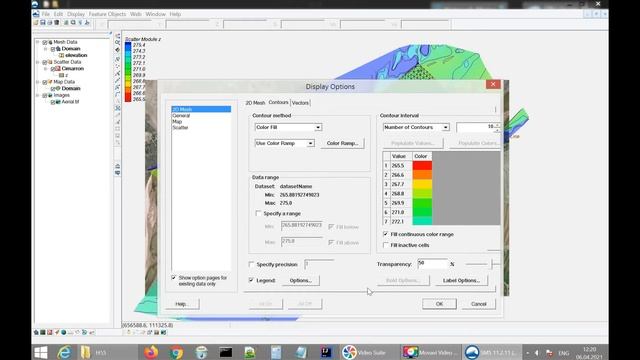Screen dimensions: 640x360
Task: Open the Display menu
Action: pyautogui.click(x=76, y=14)
